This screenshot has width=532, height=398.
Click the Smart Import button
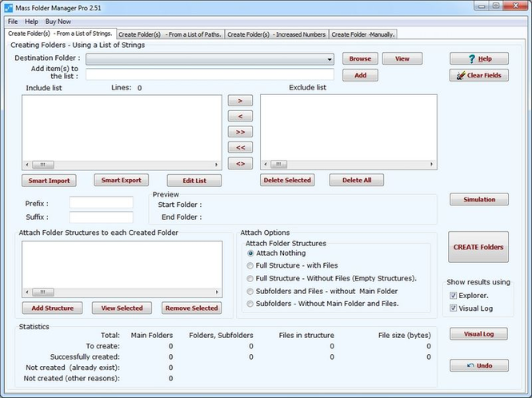point(49,181)
